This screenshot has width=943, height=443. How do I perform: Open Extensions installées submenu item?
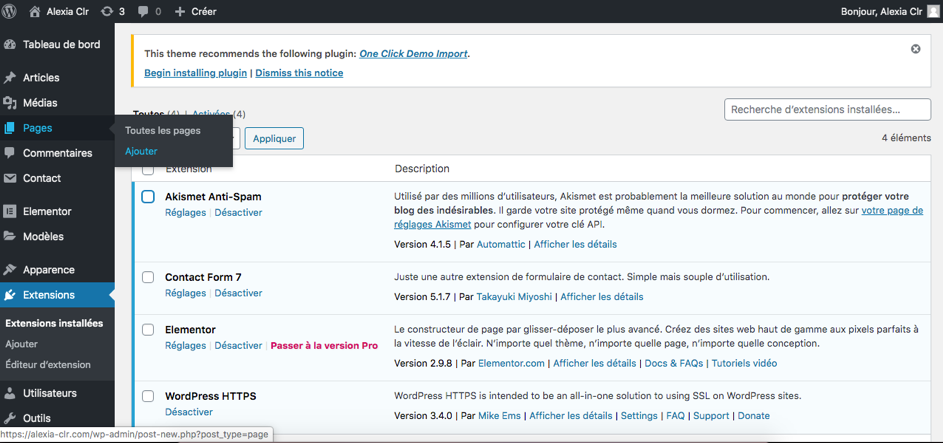point(54,323)
